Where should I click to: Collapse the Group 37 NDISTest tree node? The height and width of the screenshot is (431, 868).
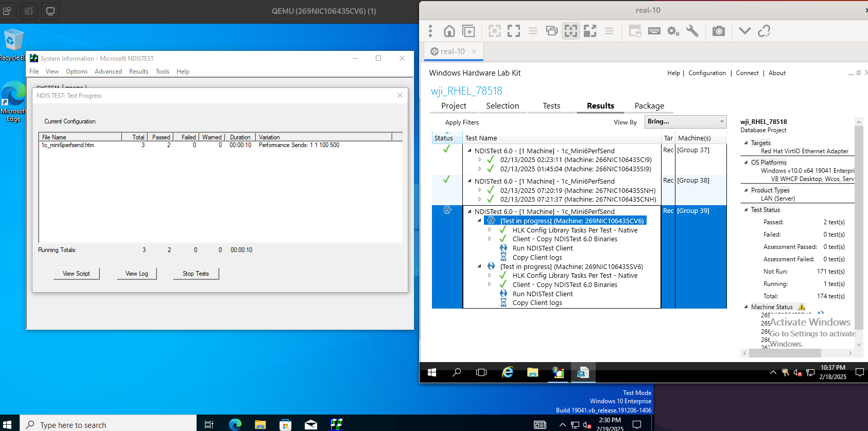(x=470, y=151)
